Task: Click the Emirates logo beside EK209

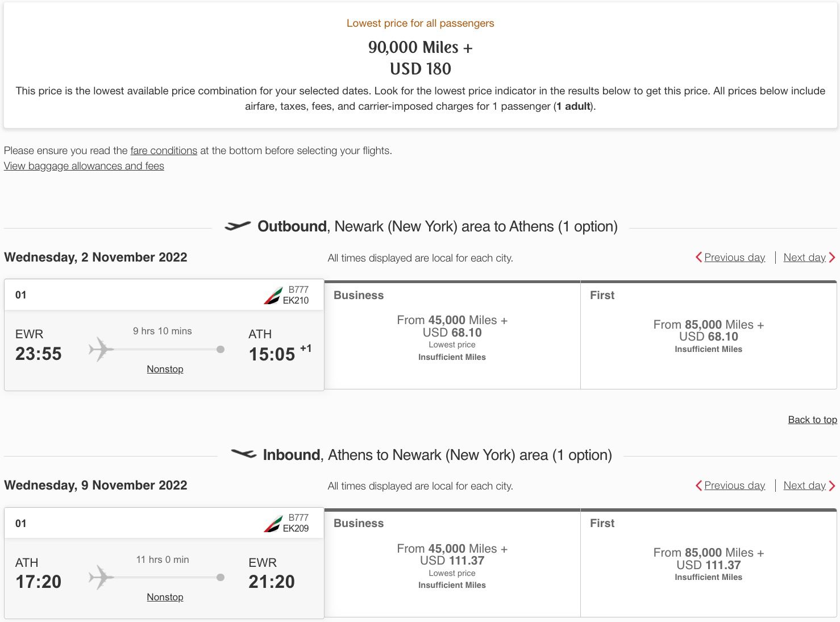Action: point(273,524)
